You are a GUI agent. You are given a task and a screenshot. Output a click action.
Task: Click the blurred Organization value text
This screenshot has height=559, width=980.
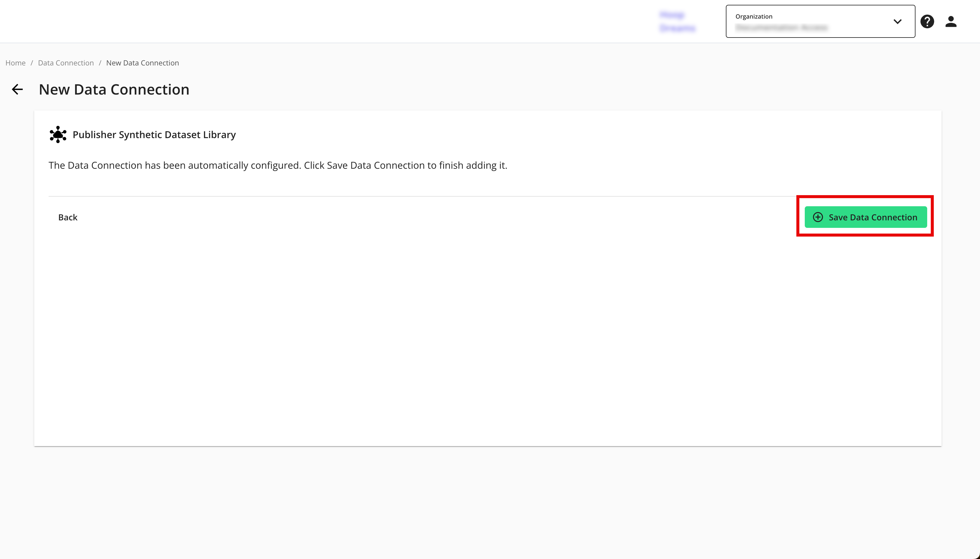(781, 28)
